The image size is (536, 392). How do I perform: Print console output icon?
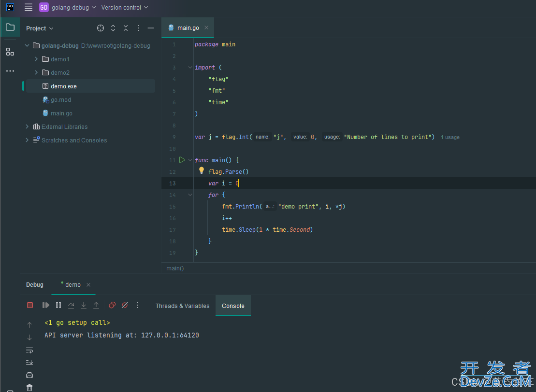pos(30,375)
